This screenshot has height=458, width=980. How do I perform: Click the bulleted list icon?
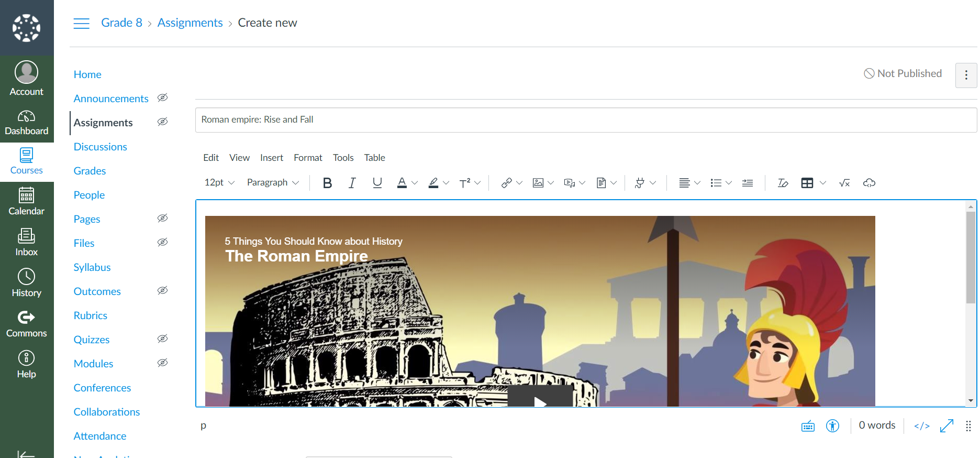(716, 183)
